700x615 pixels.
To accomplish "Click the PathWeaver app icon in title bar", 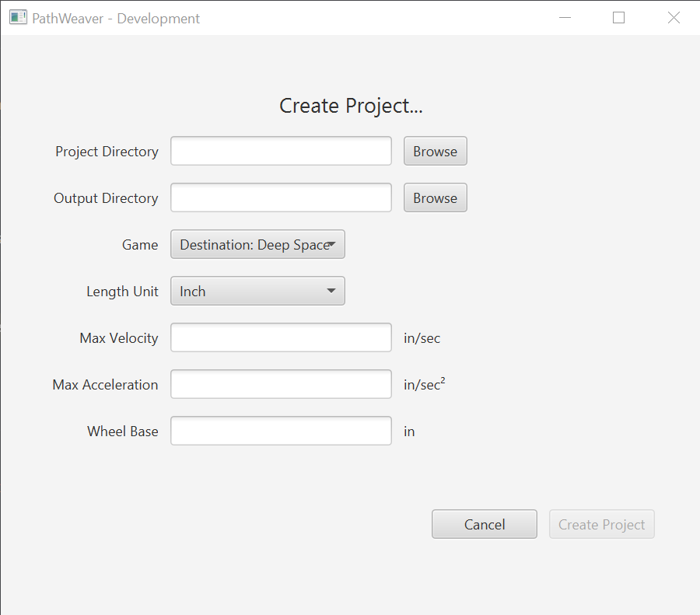I will tap(18, 18).
